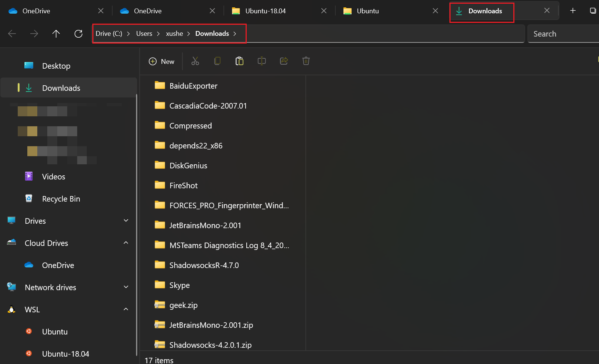Viewport: 599px width, 364px height.
Task: Open Recycle Bin in the sidebar
Action: pyautogui.click(x=69, y=199)
